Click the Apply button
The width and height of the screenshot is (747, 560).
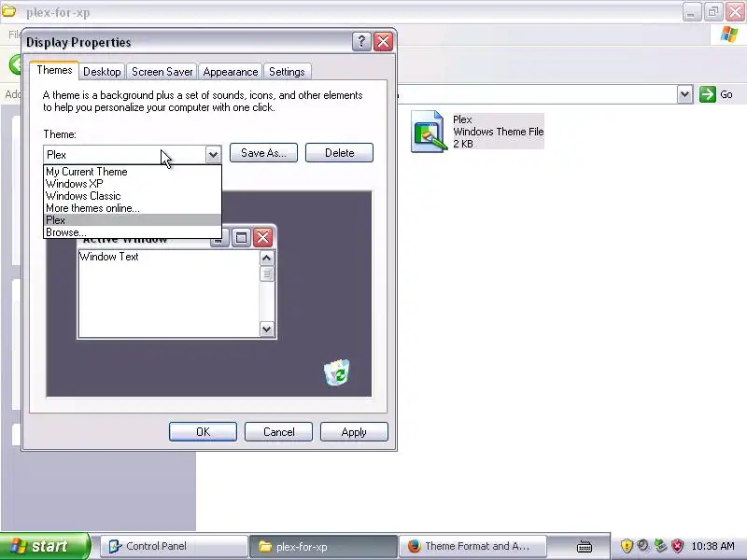(x=354, y=432)
